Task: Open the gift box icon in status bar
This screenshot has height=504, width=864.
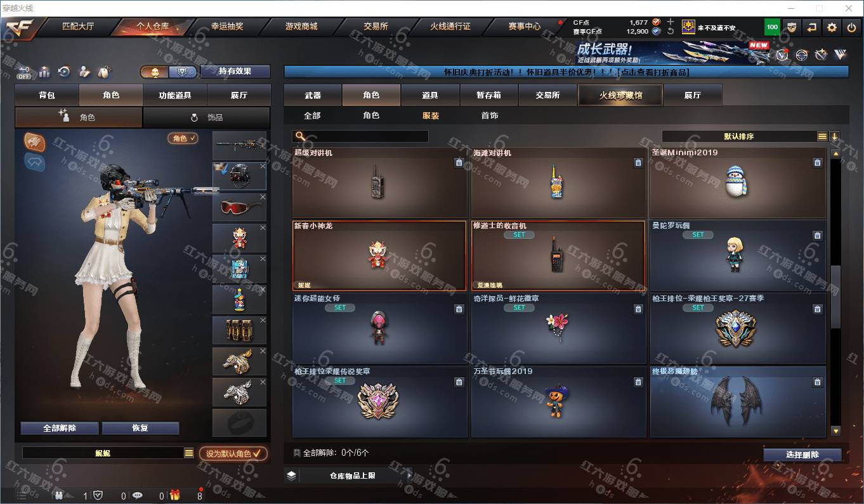Action: pyautogui.click(x=174, y=495)
